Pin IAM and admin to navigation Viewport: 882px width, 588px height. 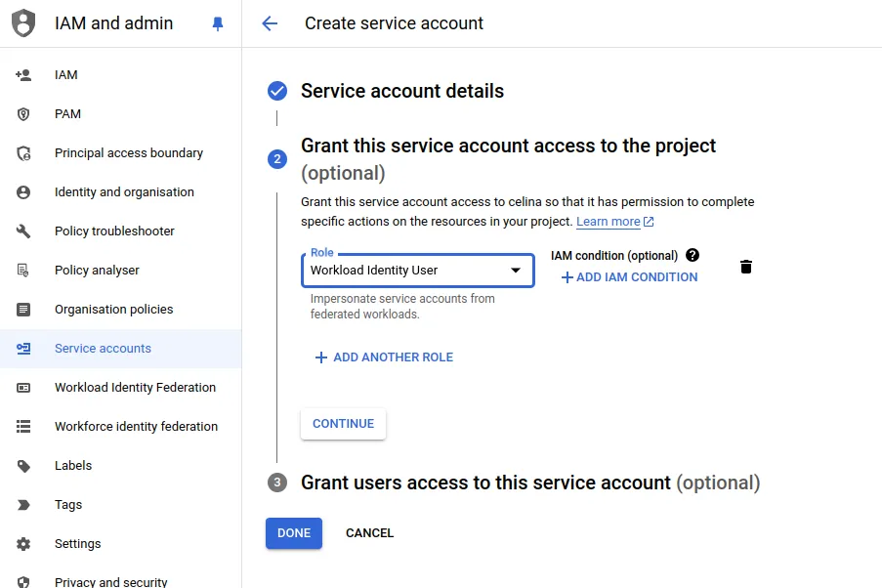click(x=217, y=22)
